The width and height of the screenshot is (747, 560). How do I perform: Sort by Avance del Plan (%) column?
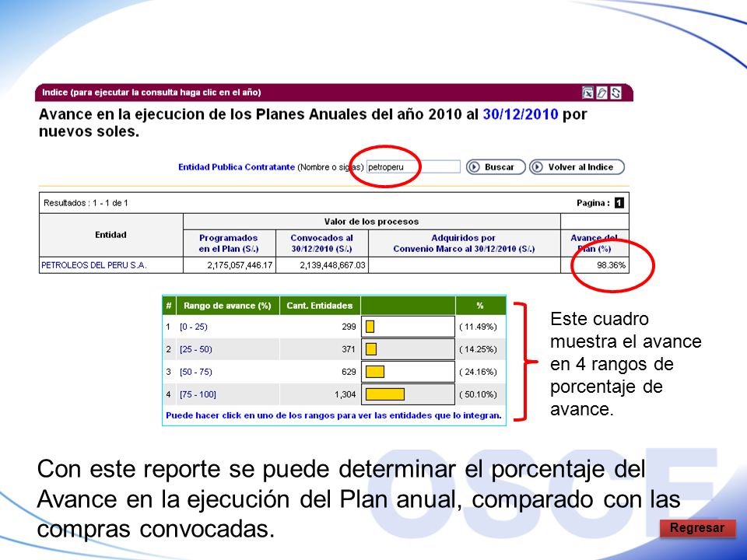coord(594,243)
